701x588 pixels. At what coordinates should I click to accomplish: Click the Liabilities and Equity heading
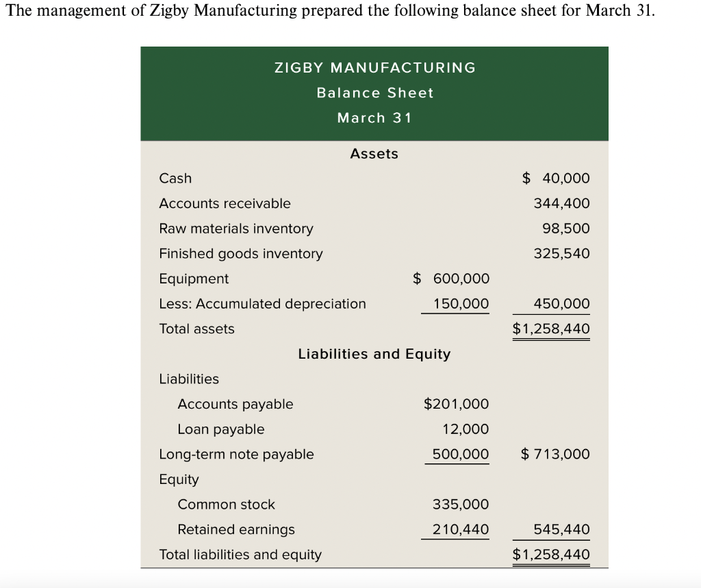374,354
